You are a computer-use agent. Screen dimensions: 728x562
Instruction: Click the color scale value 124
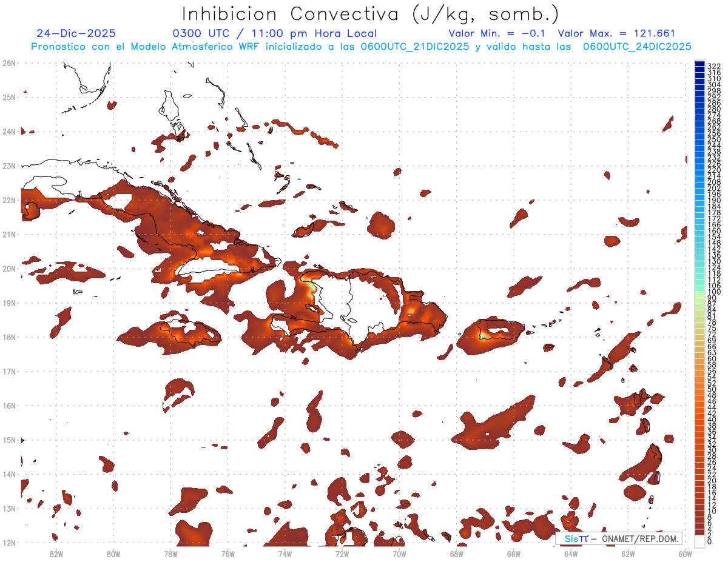coord(713,267)
